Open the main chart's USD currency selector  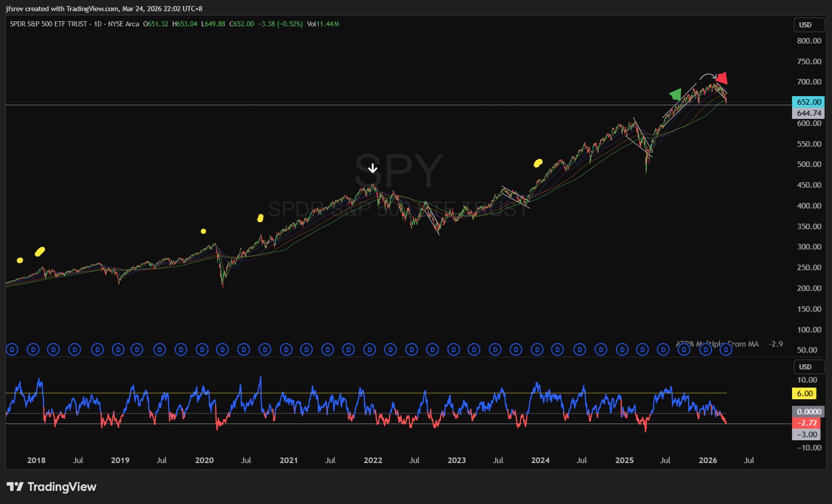coord(808,25)
